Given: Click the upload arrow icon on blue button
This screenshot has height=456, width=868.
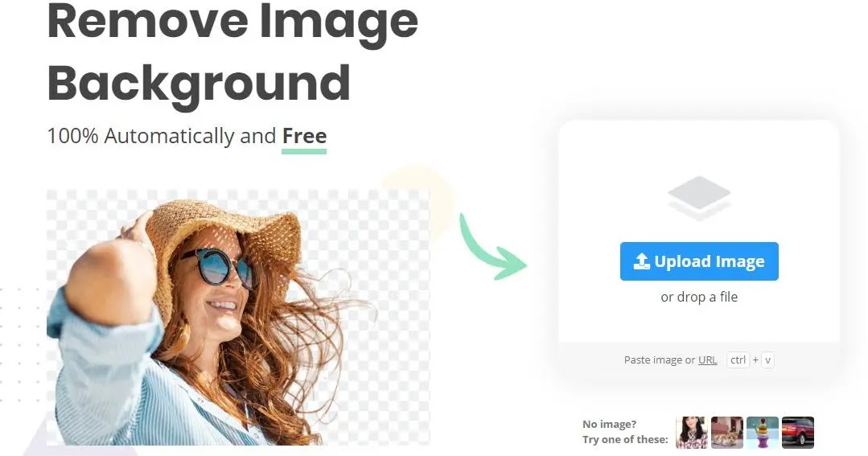Looking at the screenshot, I should [x=641, y=261].
